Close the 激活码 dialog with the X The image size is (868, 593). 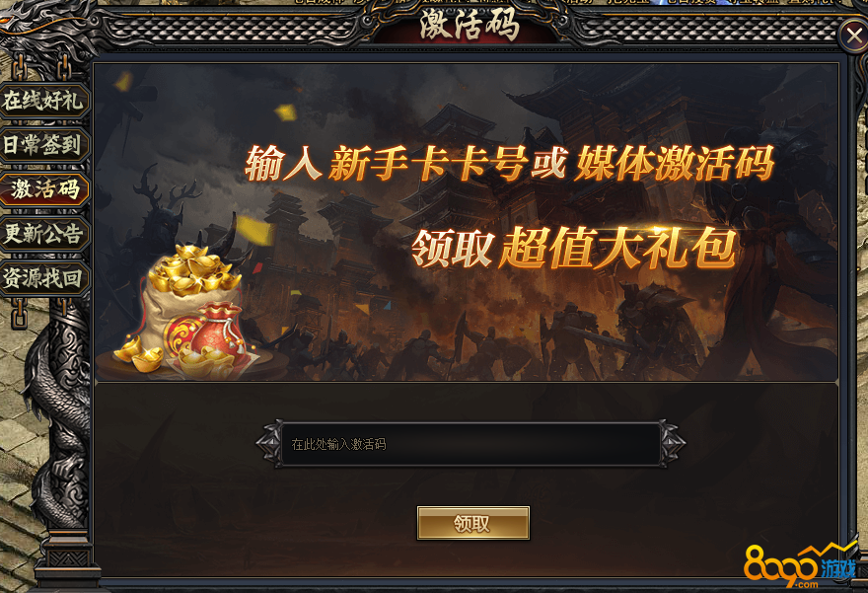853,37
